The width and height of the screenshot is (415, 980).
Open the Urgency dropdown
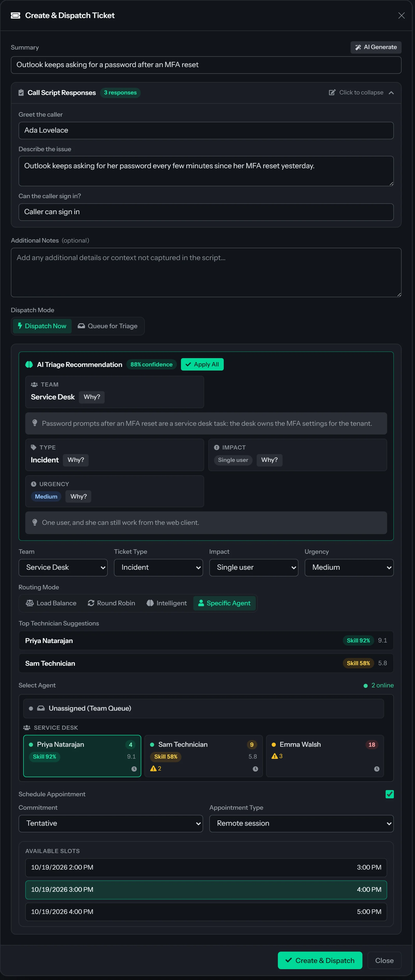tap(349, 567)
